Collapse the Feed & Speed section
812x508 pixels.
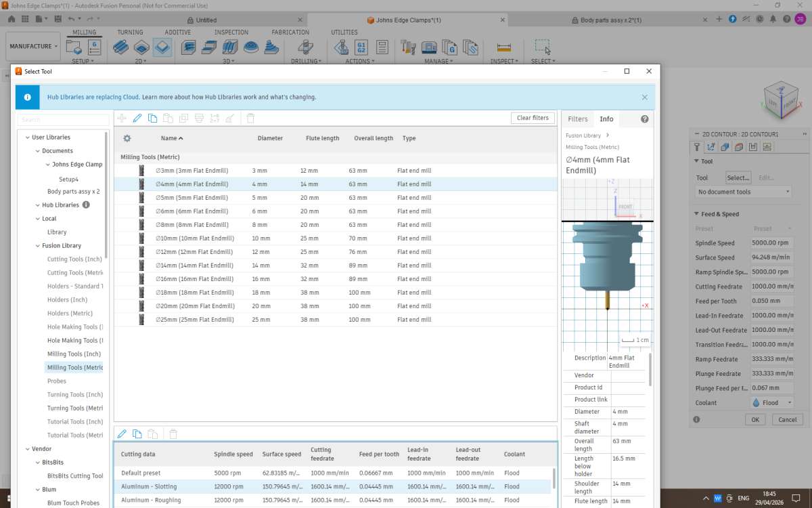(x=697, y=214)
